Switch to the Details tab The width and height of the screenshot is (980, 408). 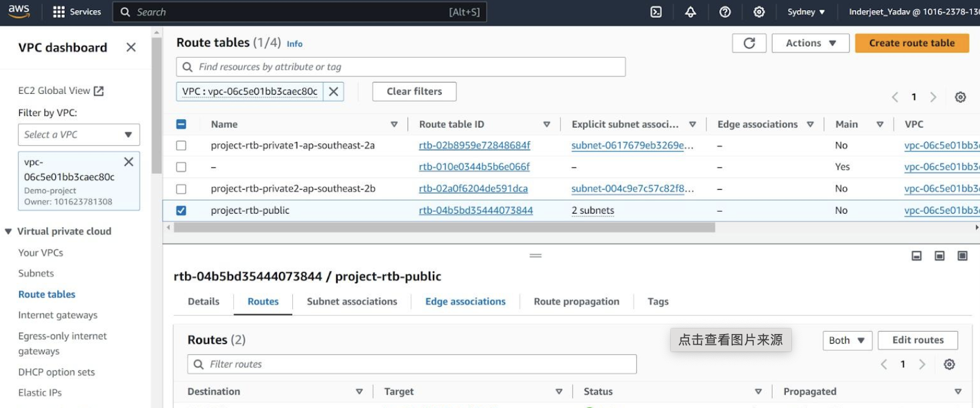coord(204,301)
